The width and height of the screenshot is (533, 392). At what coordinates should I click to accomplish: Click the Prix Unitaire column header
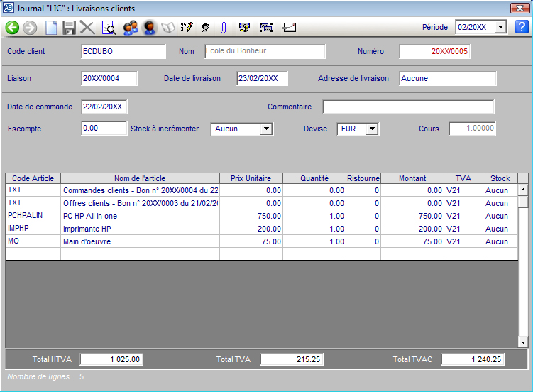[x=251, y=178]
